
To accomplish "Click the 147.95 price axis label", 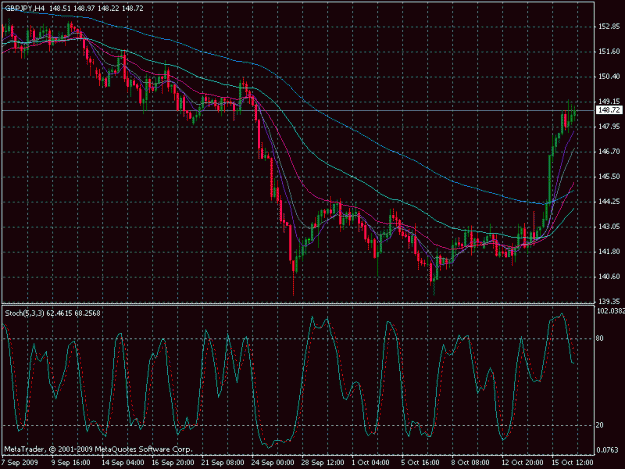I will click(609, 126).
